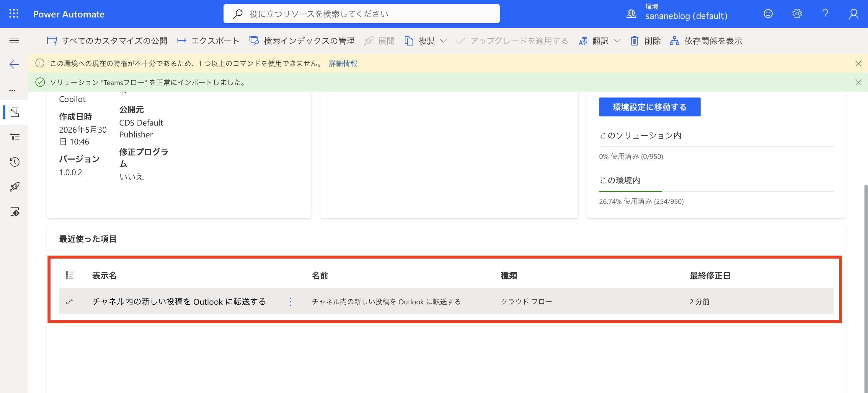Sort by 種類 column header

pyautogui.click(x=509, y=276)
